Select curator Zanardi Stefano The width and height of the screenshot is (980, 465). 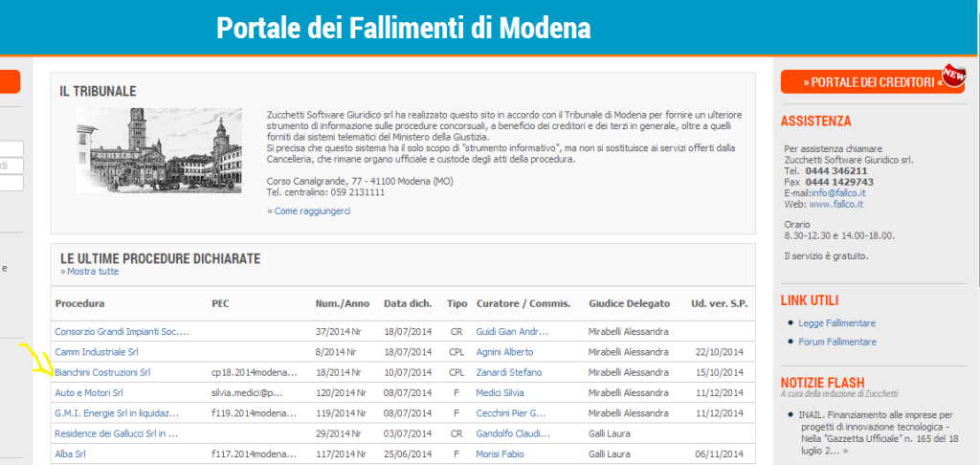click(509, 372)
